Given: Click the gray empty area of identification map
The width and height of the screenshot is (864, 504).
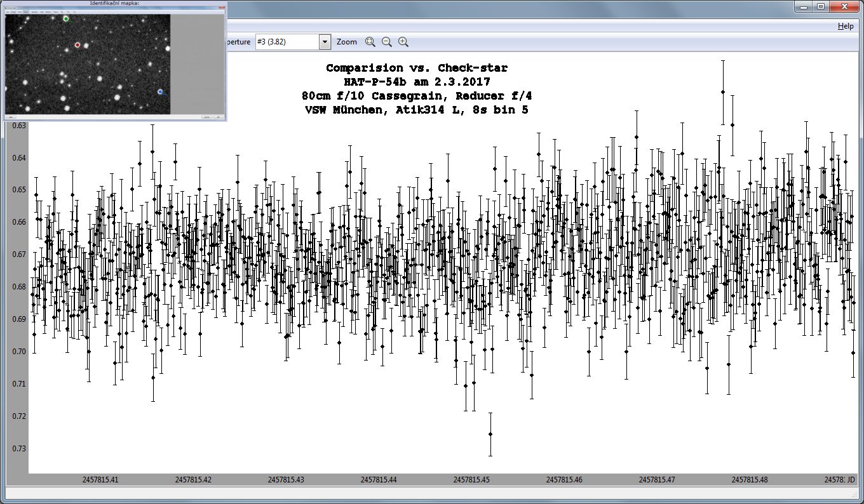Looking at the screenshot, I should click(197, 63).
